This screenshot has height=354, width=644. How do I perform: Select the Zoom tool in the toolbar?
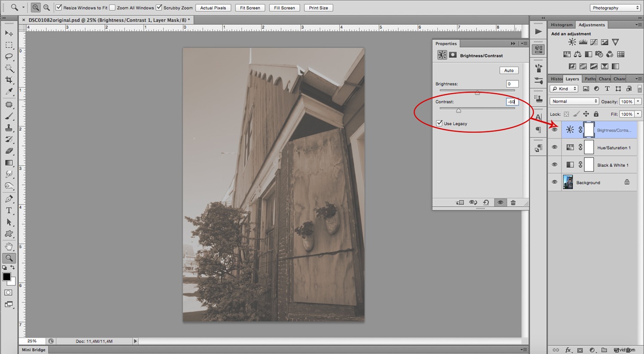[9, 258]
